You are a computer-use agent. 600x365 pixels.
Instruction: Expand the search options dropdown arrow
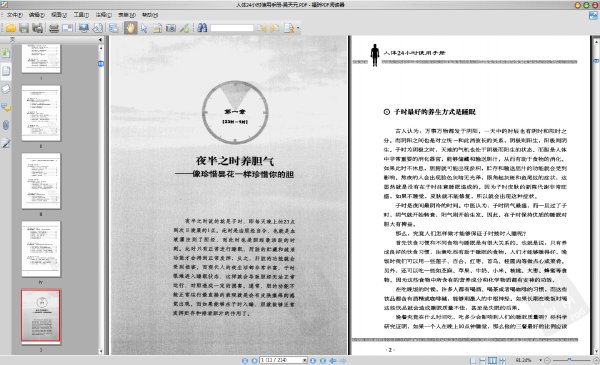pos(298,28)
